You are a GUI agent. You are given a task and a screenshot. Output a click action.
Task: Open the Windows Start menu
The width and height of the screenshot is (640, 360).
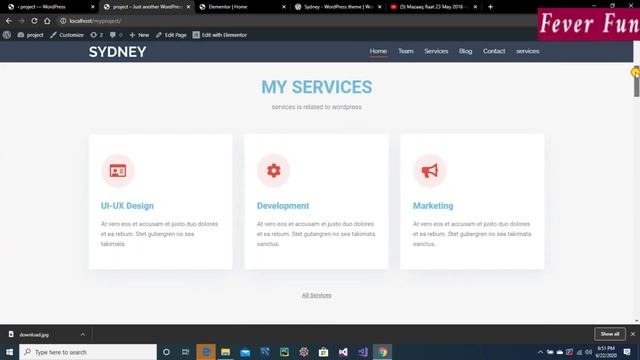(x=9, y=352)
